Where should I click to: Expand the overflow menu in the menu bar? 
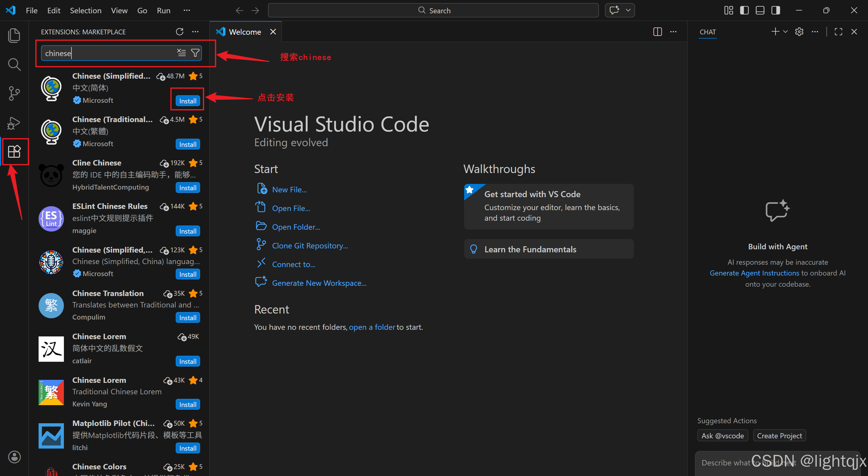pyautogui.click(x=187, y=11)
